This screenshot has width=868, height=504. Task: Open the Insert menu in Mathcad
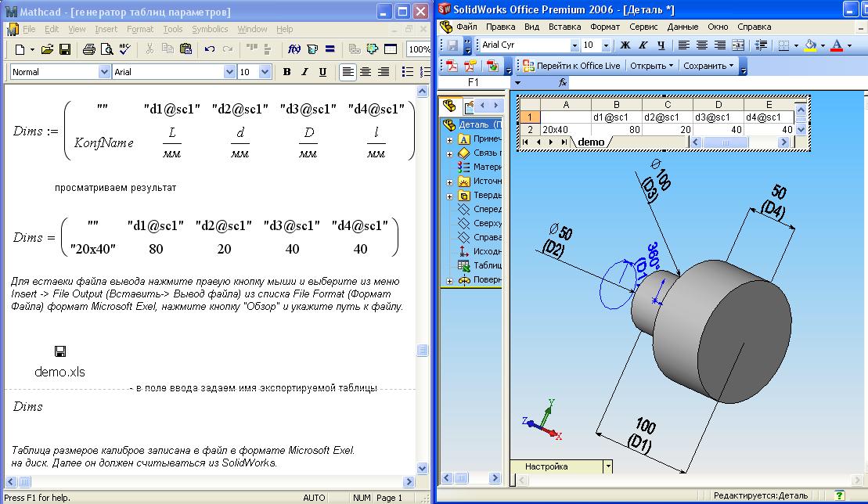coord(106,29)
